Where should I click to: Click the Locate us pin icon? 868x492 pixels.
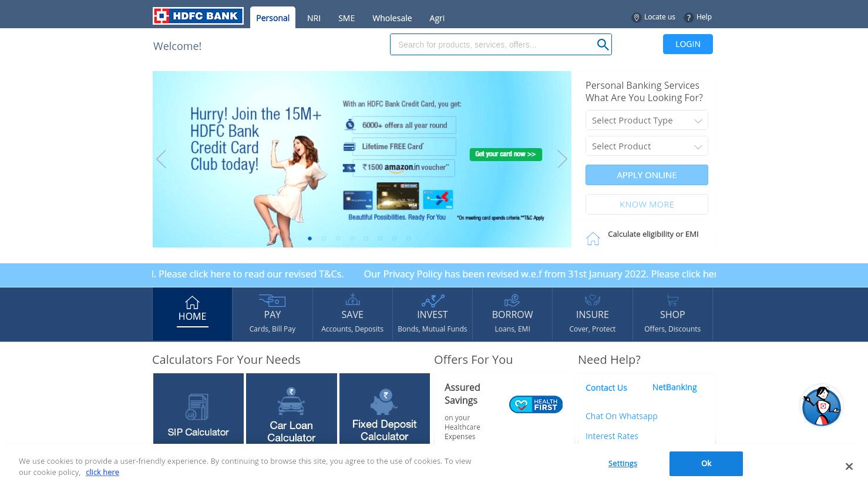pos(636,18)
